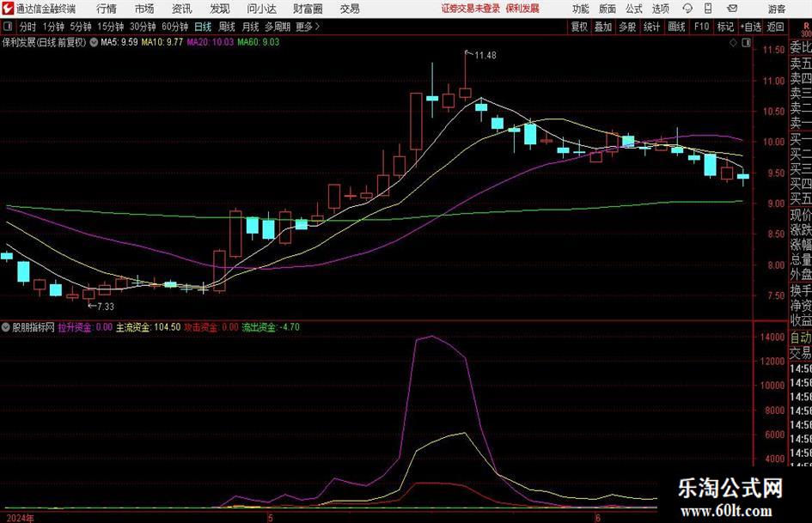Image resolution: width=812 pixels, height=523 pixels.
Task: Open the 选项 menu
Action: 660,9
